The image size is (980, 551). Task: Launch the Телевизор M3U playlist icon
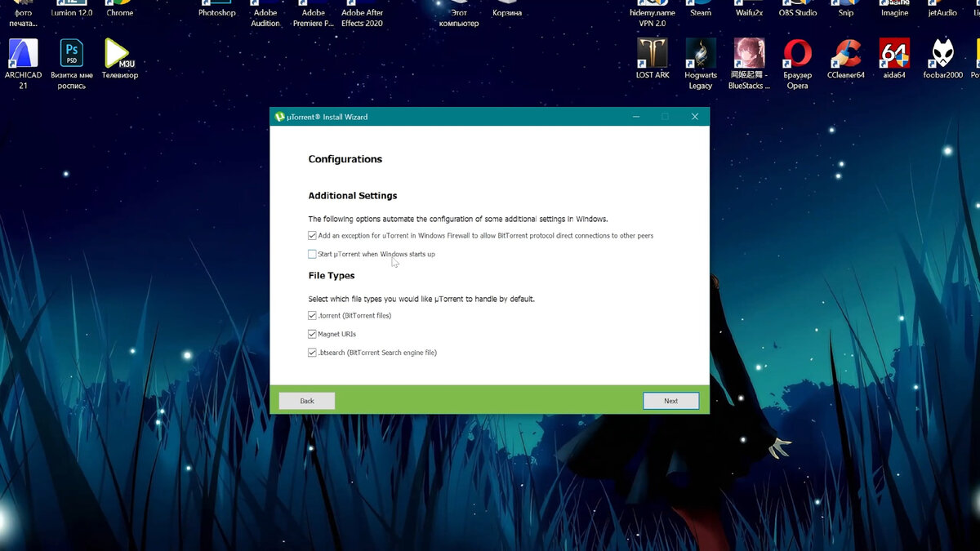pyautogui.click(x=119, y=59)
